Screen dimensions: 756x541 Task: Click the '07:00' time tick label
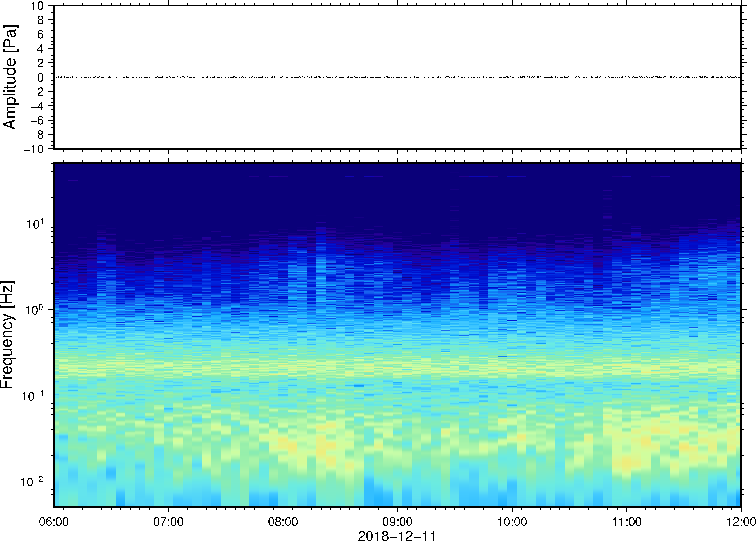point(169,522)
